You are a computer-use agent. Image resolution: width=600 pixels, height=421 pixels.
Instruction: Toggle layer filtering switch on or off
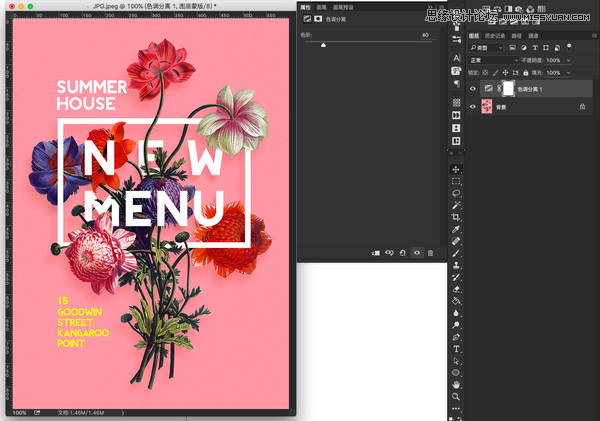click(569, 47)
